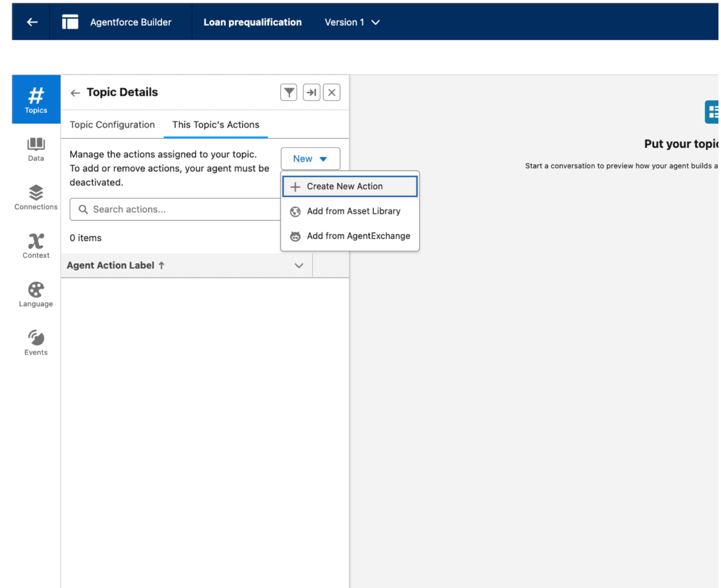721x588 pixels.
Task: Open Agent Action Label column chevron menu
Action: (298, 266)
